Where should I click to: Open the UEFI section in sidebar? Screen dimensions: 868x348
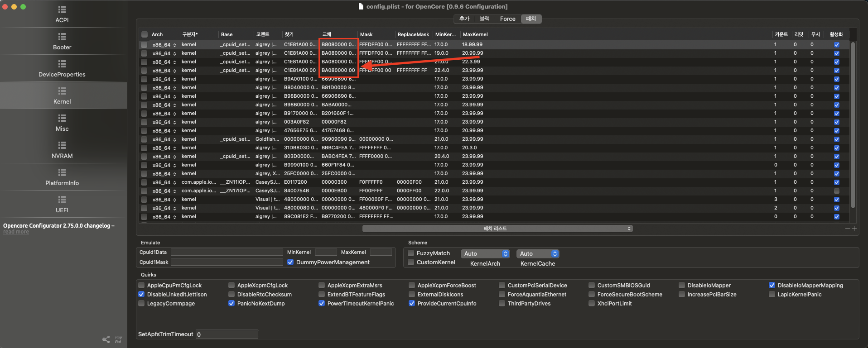click(x=62, y=204)
